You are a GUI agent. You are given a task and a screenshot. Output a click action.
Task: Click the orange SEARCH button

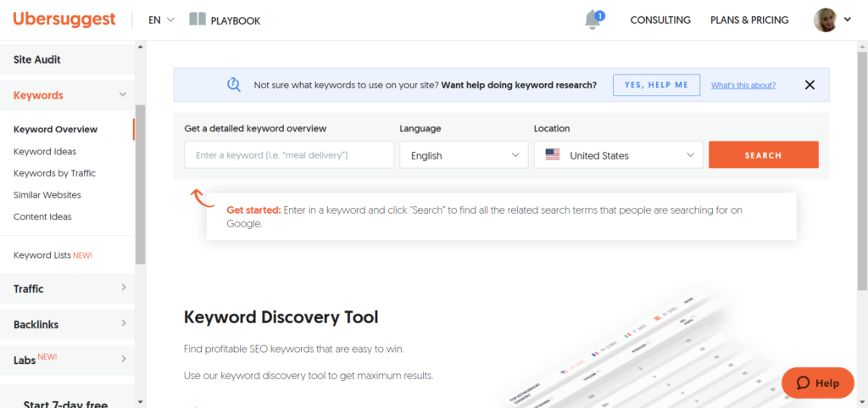[764, 155]
